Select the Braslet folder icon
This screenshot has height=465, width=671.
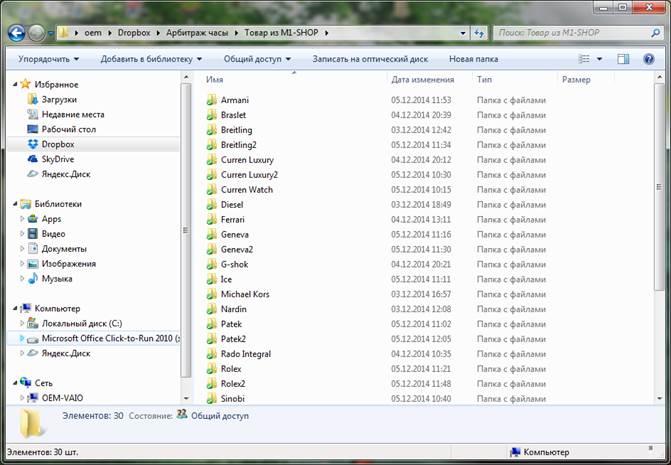coord(211,115)
